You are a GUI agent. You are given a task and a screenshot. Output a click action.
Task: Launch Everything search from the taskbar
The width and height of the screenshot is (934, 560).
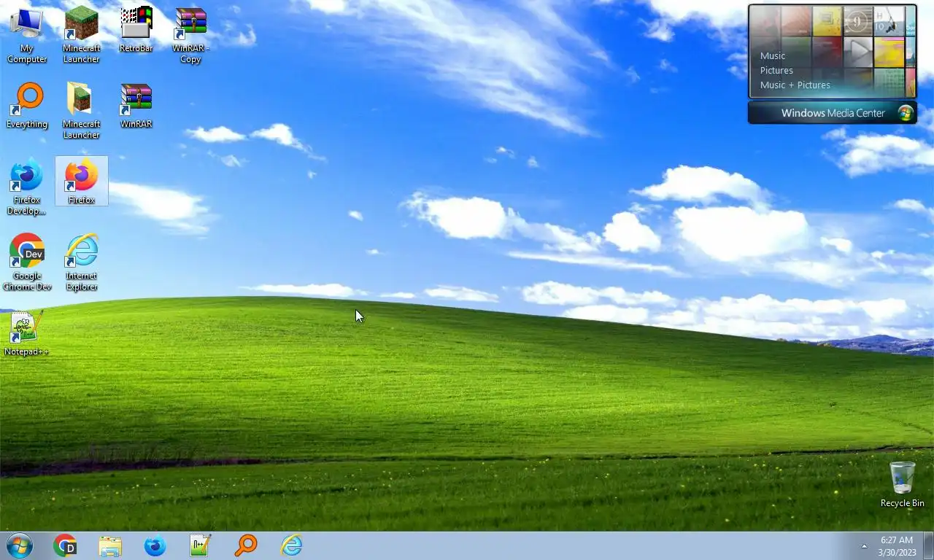point(246,545)
